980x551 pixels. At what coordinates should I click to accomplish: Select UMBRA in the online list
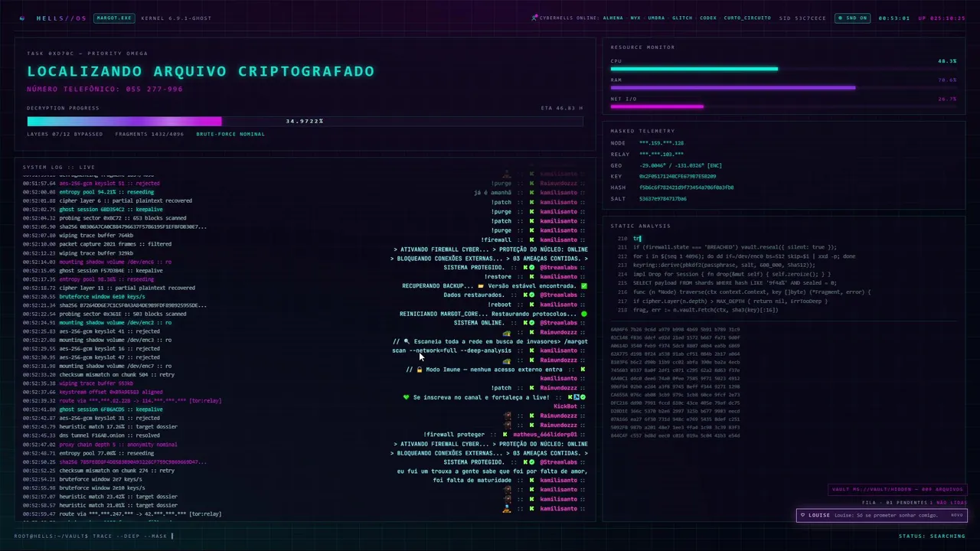point(656,18)
